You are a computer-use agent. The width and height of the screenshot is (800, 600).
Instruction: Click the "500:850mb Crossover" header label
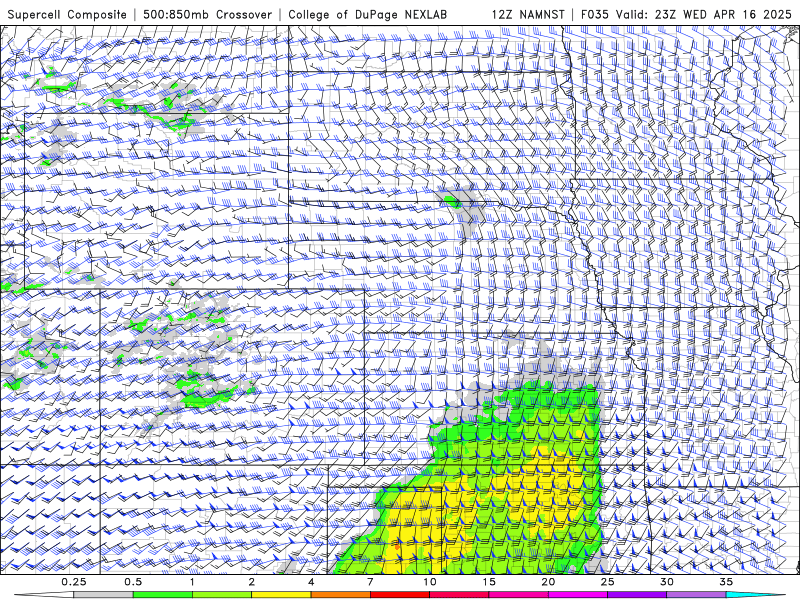point(207,14)
